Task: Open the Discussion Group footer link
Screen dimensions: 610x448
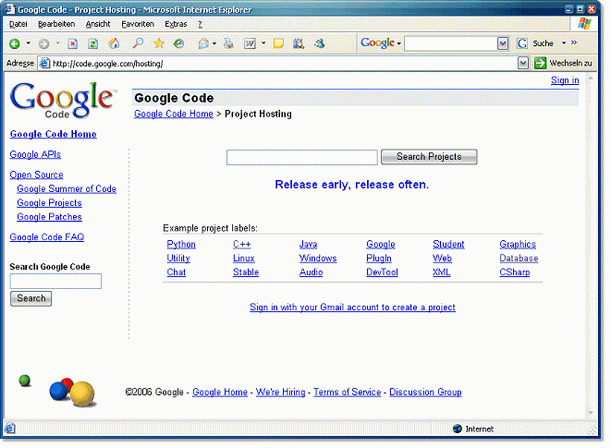Action: (x=426, y=392)
